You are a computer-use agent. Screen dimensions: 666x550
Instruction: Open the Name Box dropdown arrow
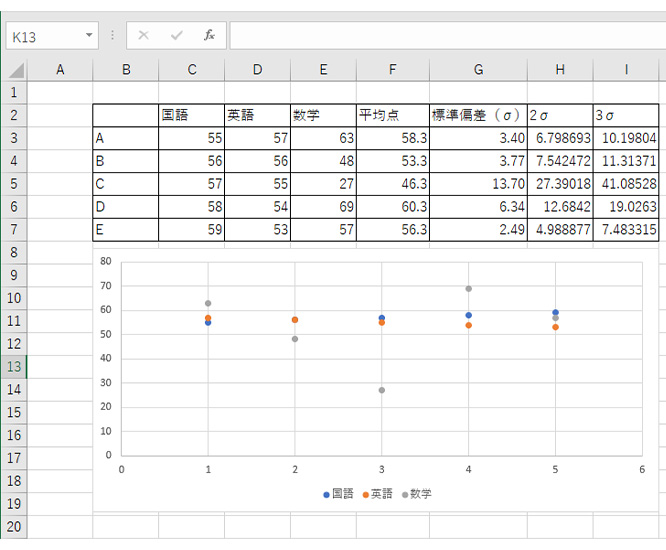click(x=89, y=36)
